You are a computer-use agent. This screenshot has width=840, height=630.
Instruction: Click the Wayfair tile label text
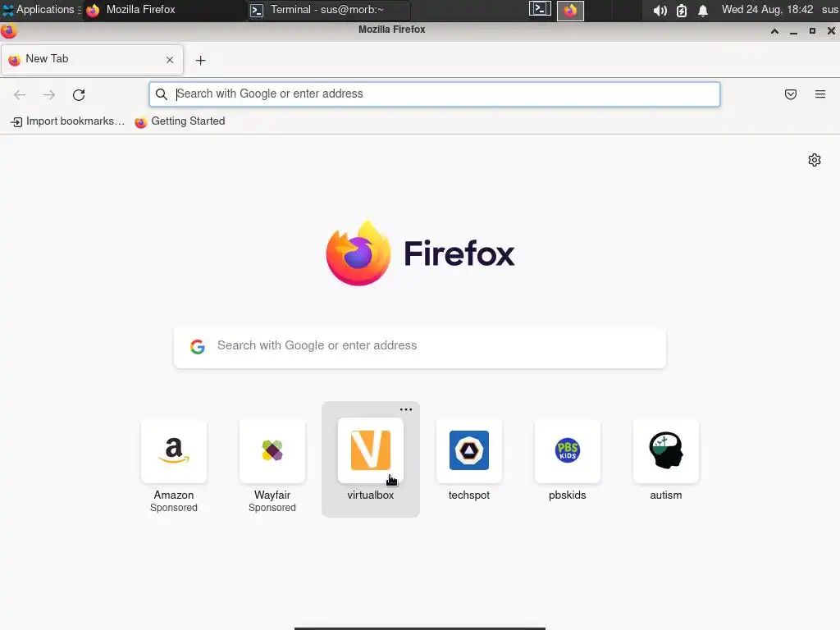[x=272, y=495]
